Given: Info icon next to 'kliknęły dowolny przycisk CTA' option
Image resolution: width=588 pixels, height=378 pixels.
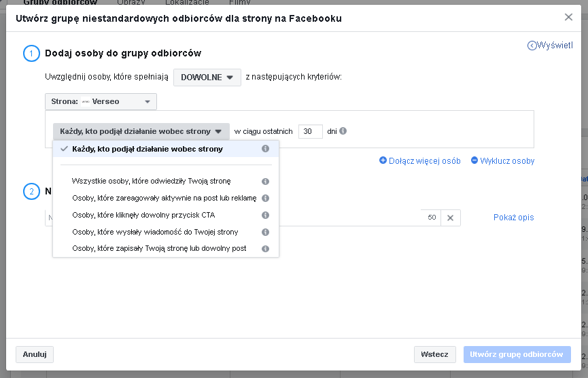Looking at the screenshot, I should click(x=266, y=216).
